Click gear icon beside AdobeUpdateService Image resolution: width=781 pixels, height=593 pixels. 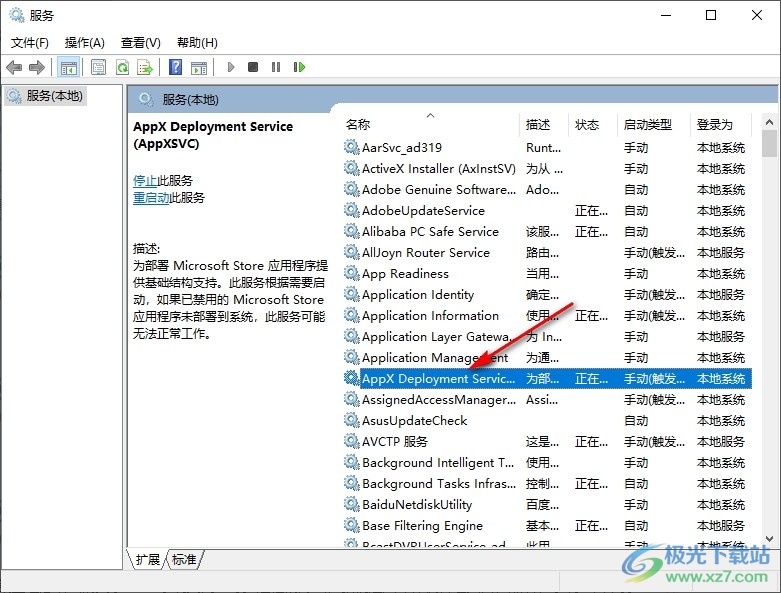point(352,210)
